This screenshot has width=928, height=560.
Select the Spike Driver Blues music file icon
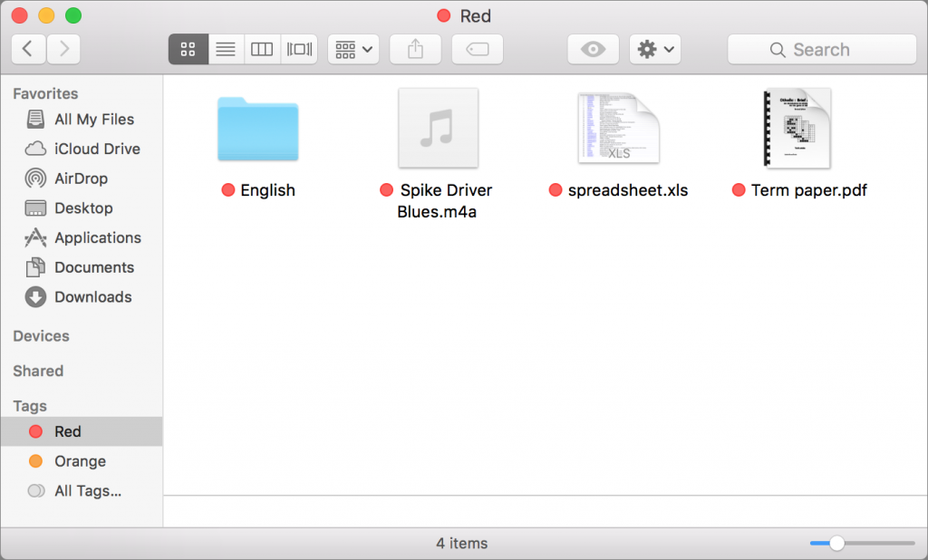(x=439, y=128)
